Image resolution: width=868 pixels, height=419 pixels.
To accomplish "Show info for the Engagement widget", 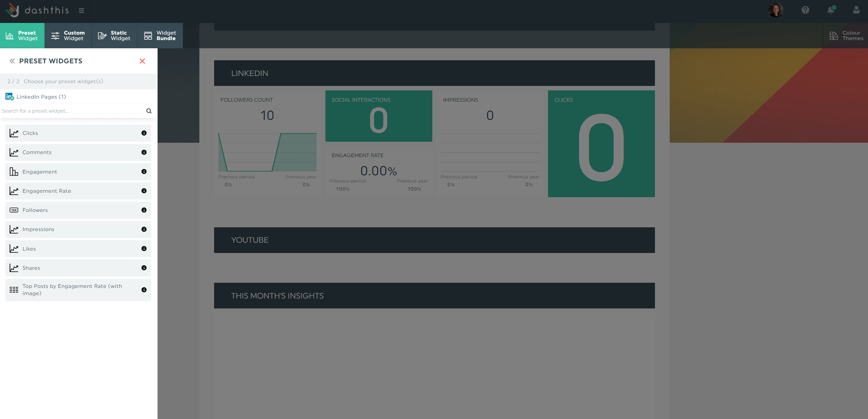I will coord(144,172).
